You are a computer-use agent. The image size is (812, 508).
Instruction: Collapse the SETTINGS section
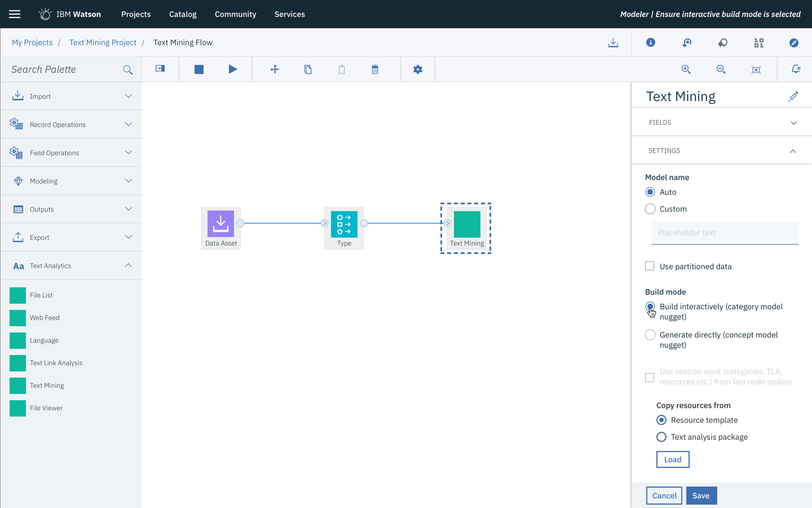coord(722,150)
